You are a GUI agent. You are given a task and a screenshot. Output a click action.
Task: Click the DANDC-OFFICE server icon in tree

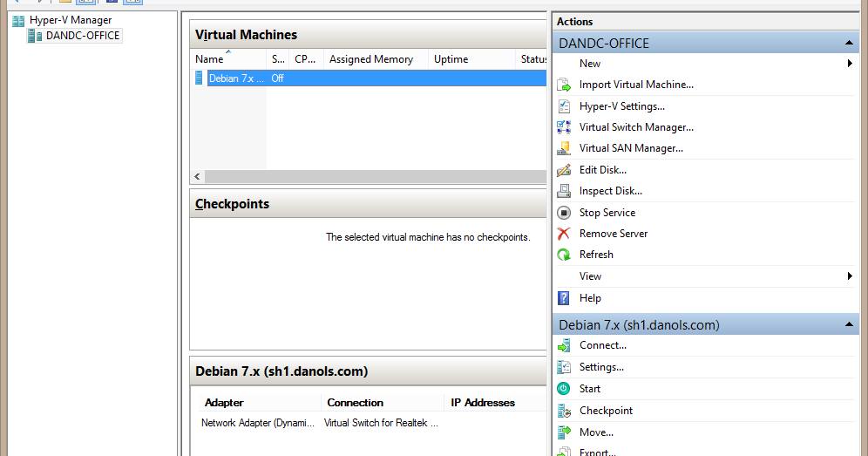(34, 36)
